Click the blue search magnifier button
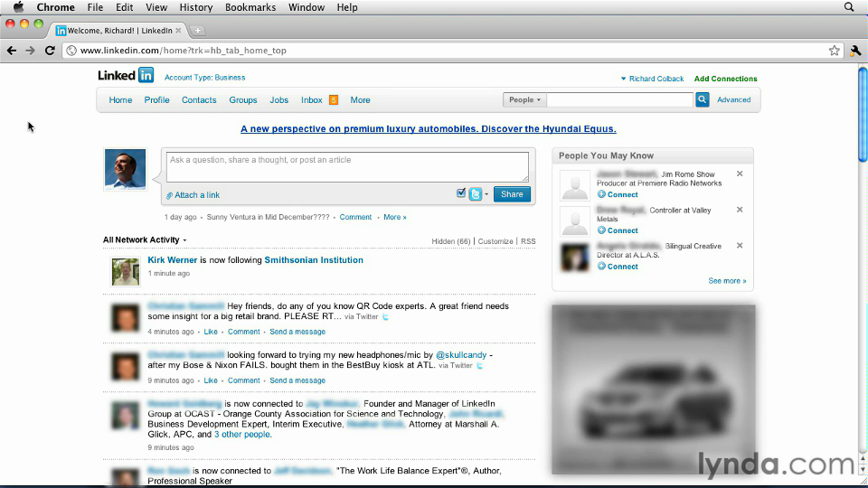Viewport: 868px width, 488px height. click(x=702, y=99)
